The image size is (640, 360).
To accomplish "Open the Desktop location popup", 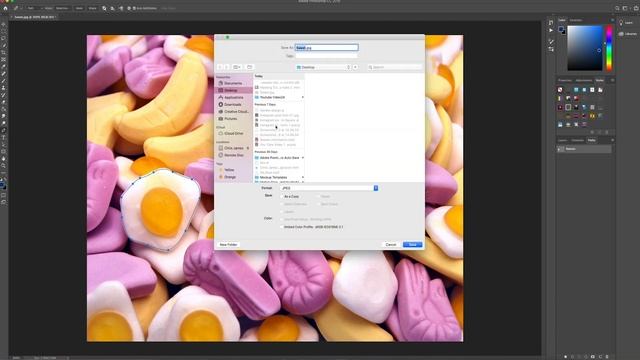I will [x=323, y=67].
